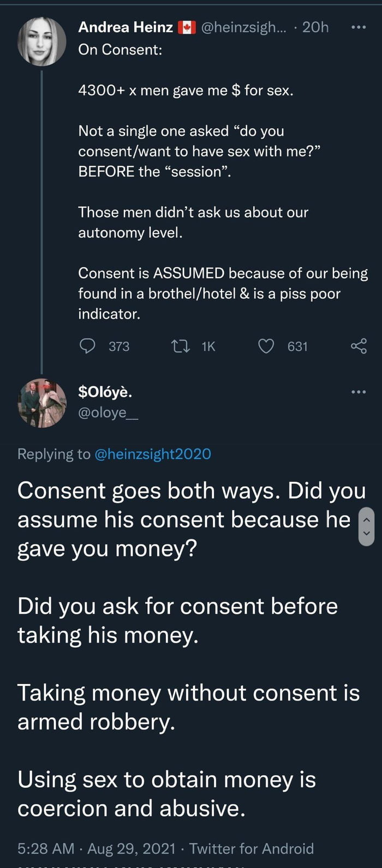Open the @heinzsight2020 mention link

coord(153,454)
